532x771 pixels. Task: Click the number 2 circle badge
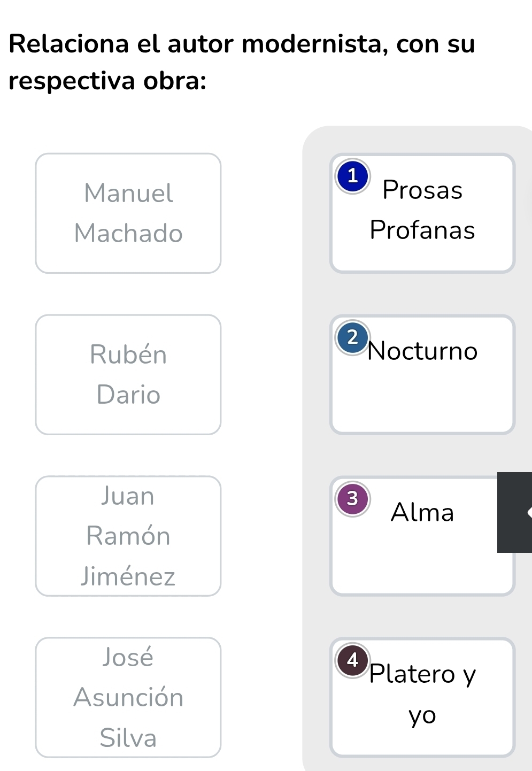352,337
